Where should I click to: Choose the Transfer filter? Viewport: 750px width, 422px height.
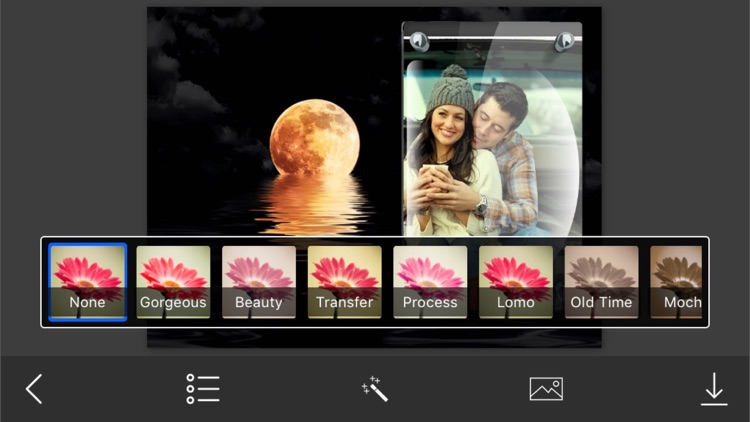(344, 282)
